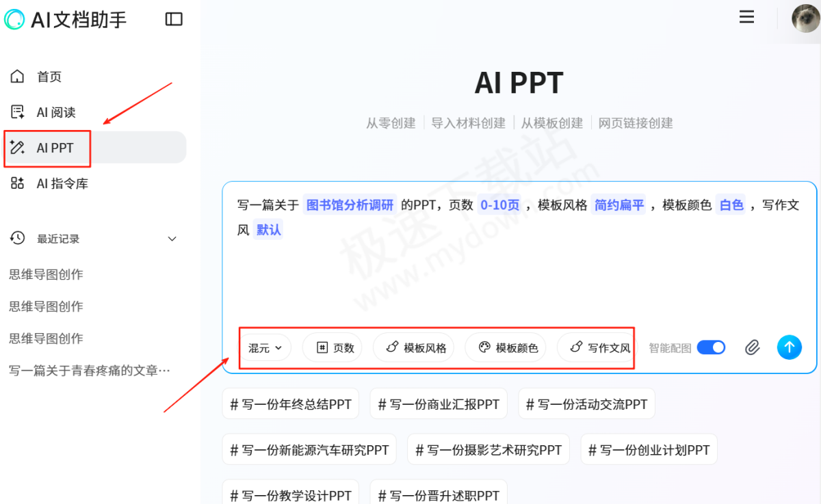821x504 pixels.
Task: Switch to 从模板创建 creation mode
Action: (x=551, y=122)
